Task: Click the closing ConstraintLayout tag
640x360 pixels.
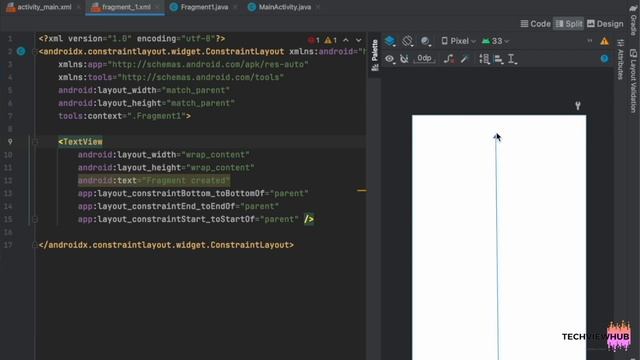Action: tap(166, 245)
